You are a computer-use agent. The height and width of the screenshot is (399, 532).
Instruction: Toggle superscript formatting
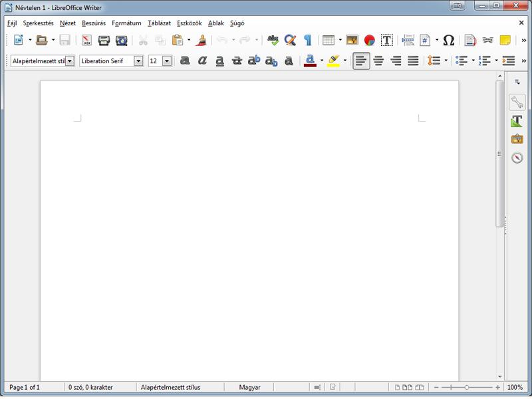point(254,61)
